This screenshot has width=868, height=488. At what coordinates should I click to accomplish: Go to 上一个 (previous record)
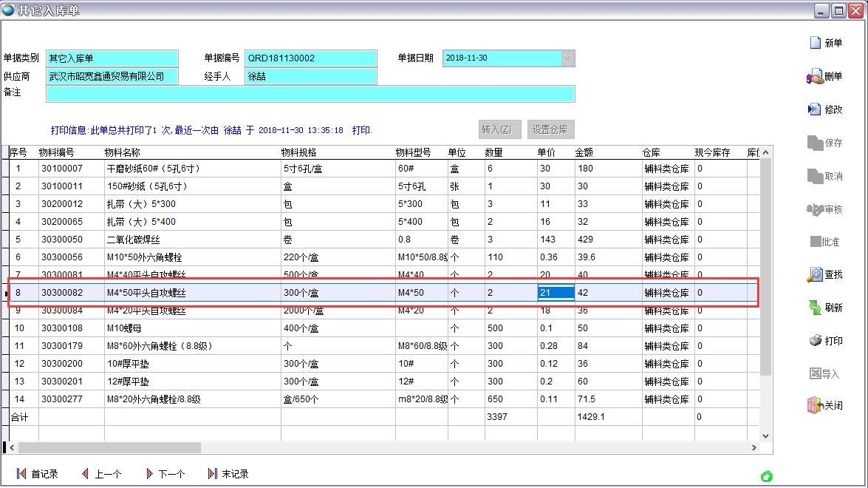(85, 474)
